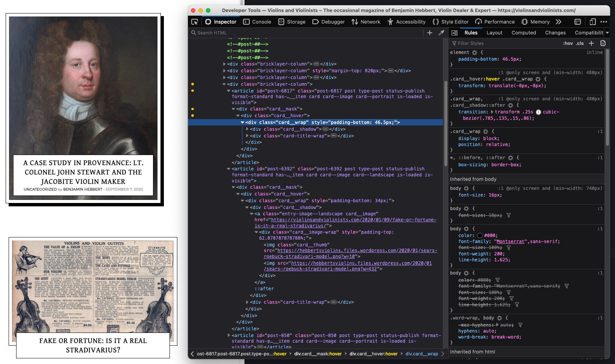This screenshot has width=615, height=364.
Task: Click highlighter icon for .card__hover:hover rule
Action: point(538,79)
